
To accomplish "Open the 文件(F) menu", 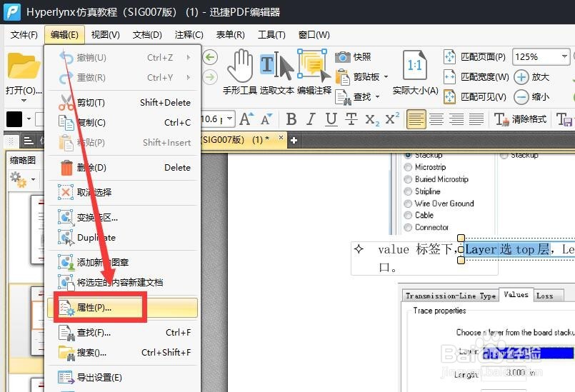I will [x=24, y=35].
